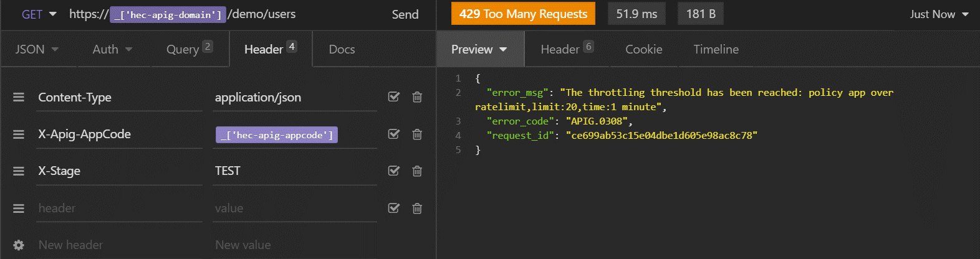Image resolution: width=980 pixels, height=259 pixels.
Task: Click the drag handle for X-Stage row
Action: click(19, 171)
